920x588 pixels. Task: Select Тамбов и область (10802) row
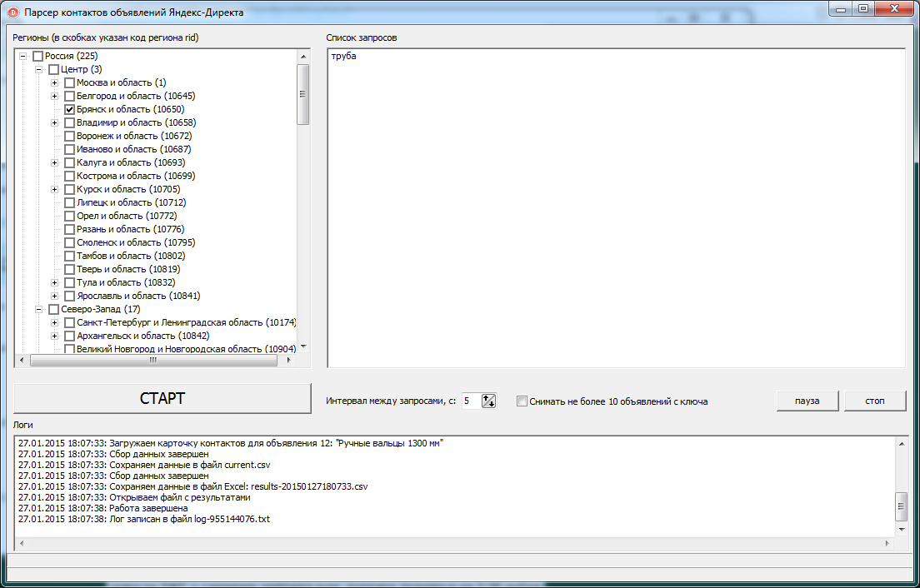(131, 257)
